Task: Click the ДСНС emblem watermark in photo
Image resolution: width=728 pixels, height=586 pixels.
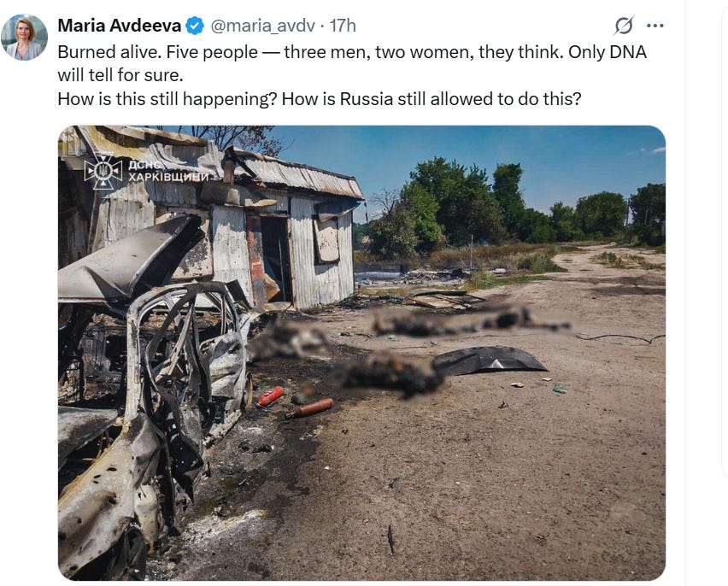Action: pos(103,172)
